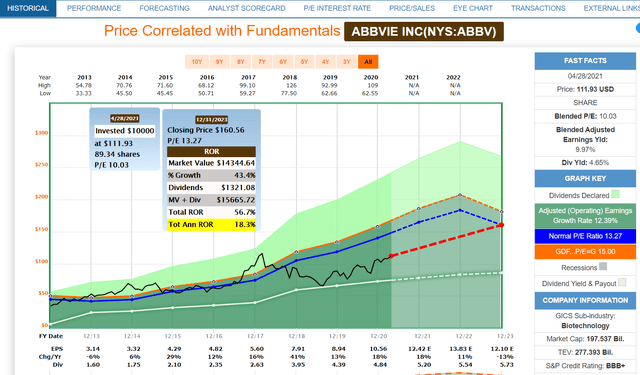Go to Analyst Scorecard tab

point(247,8)
